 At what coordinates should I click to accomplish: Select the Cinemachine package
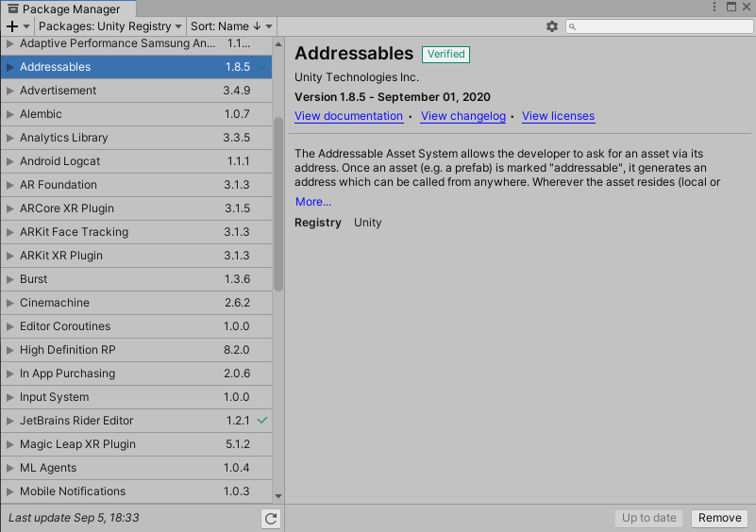click(137, 303)
